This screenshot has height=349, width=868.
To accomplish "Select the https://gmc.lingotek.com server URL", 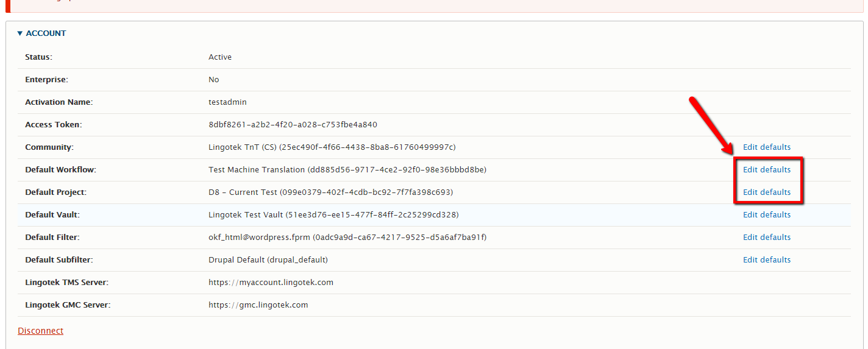I will coord(258,305).
